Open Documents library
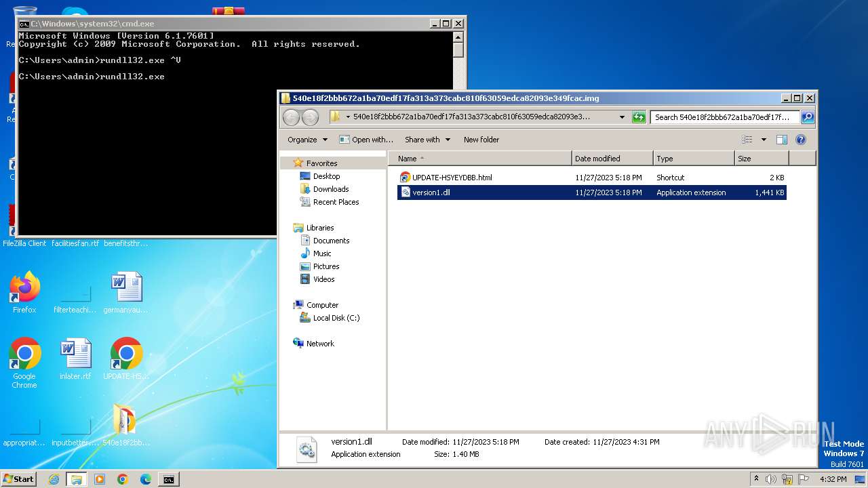The height and width of the screenshot is (488, 868). click(x=331, y=241)
